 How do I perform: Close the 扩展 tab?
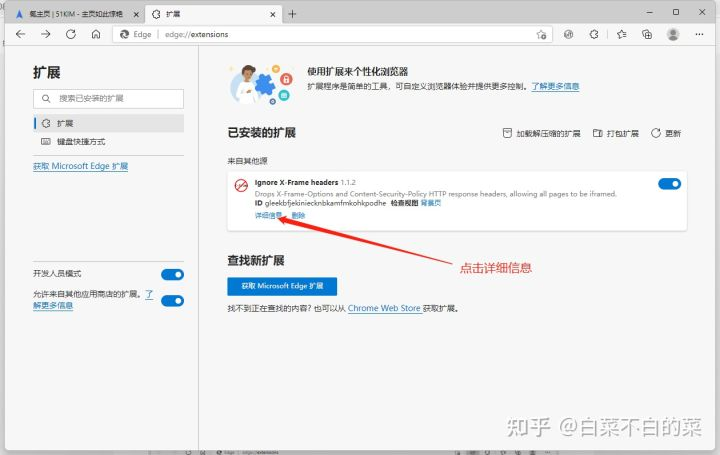(x=273, y=14)
